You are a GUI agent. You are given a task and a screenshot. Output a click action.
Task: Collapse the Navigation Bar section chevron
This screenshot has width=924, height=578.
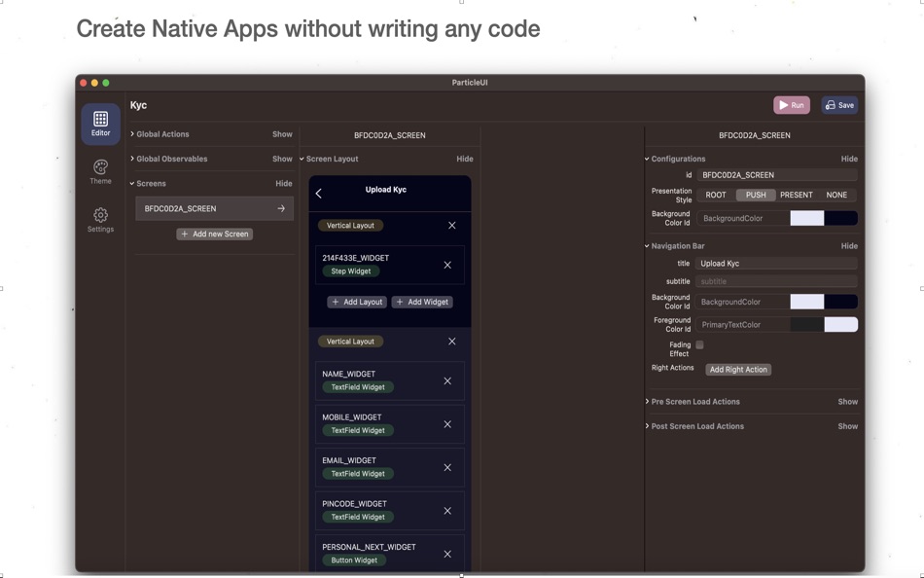[x=647, y=246]
